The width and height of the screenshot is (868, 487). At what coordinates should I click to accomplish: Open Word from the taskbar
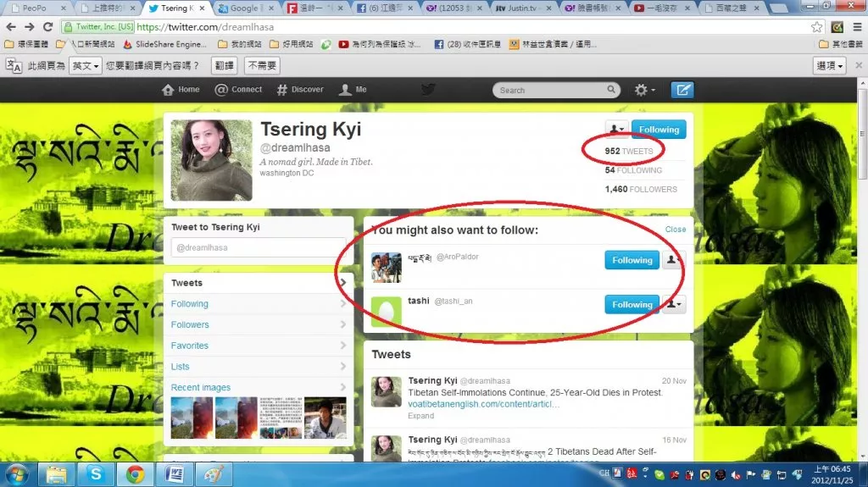coord(175,475)
